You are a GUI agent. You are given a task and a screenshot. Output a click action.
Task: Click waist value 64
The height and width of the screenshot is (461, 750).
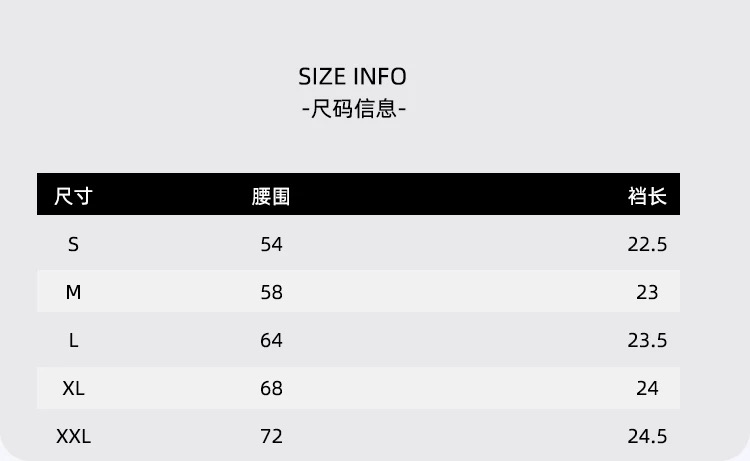tap(271, 340)
